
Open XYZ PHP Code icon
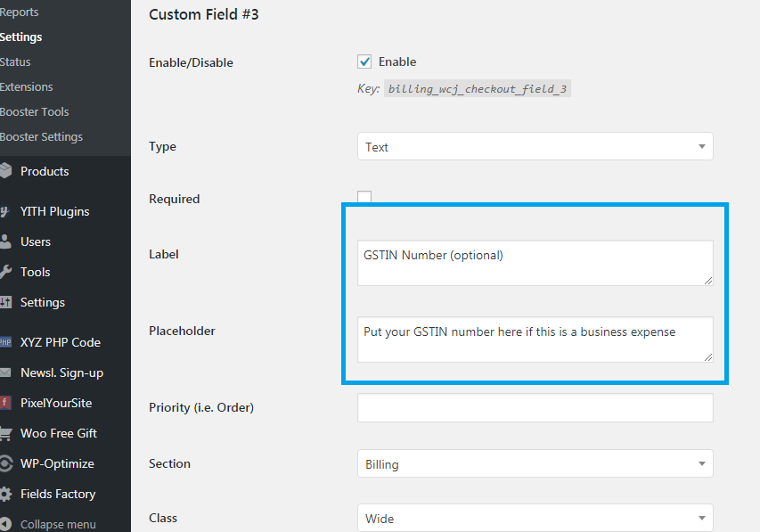coord(5,342)
